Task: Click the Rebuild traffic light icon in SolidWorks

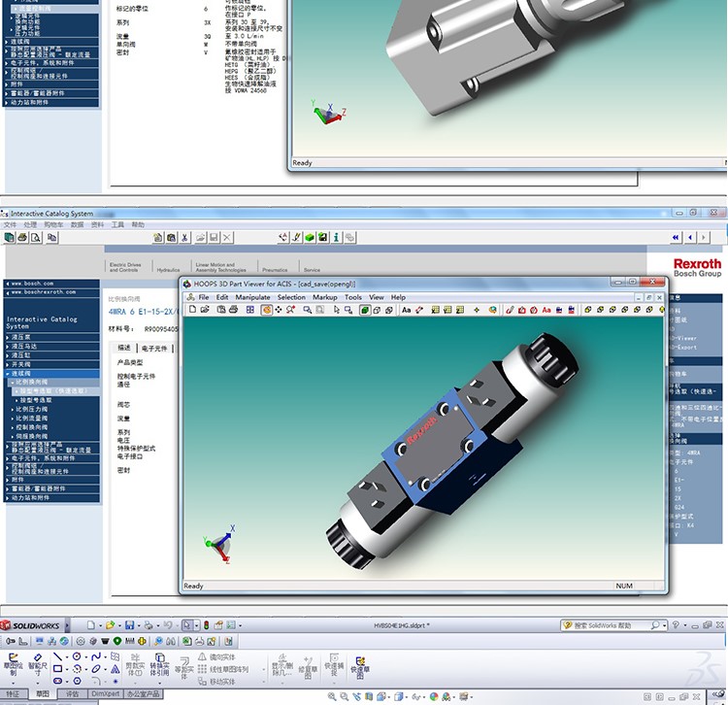Action: [206, 625]
